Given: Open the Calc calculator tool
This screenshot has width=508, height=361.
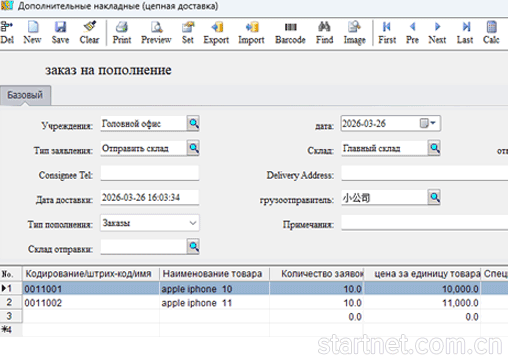Looking at the screenshot, I should click(x=491, y=33).
